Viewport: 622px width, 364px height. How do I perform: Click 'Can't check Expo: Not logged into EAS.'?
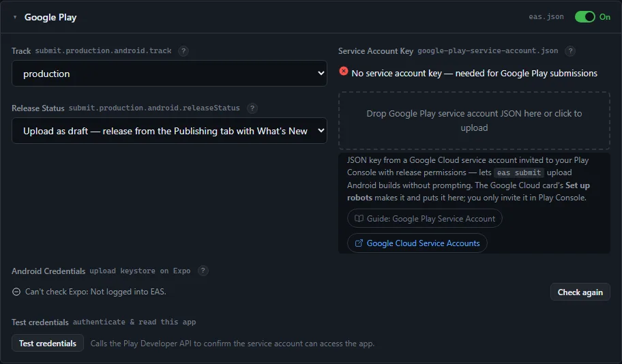[x=95, y=292]
